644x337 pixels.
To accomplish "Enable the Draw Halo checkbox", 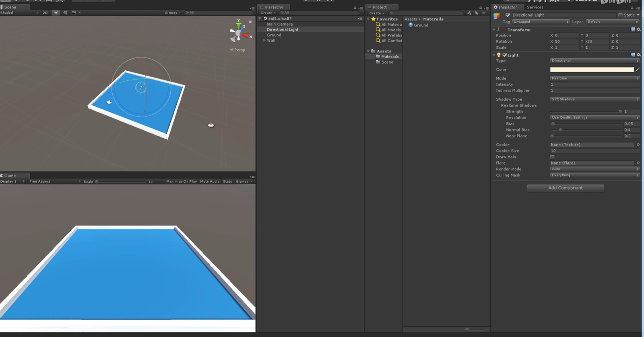I will pos(552,157).
